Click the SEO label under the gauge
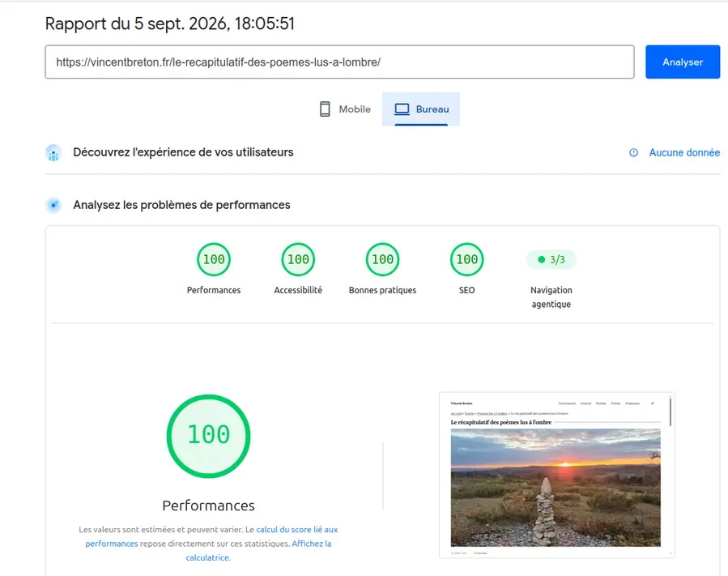728x576 pixels. point(467,290)
